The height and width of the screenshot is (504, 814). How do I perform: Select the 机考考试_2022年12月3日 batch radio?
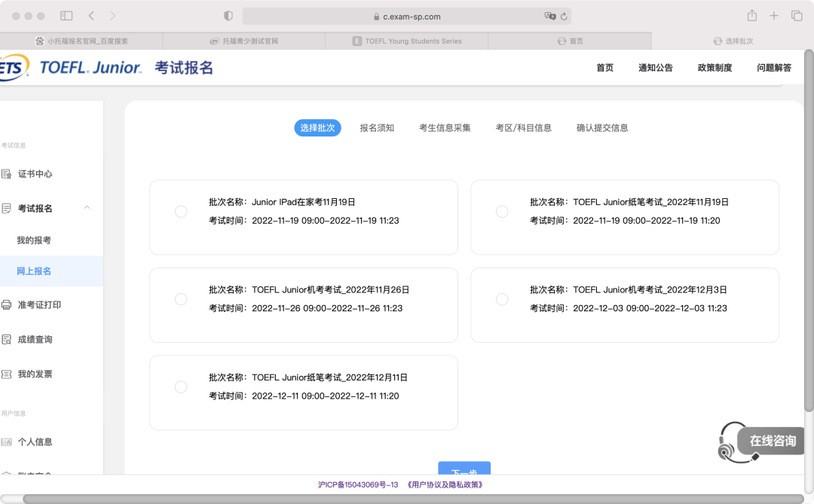click(502, 300)
